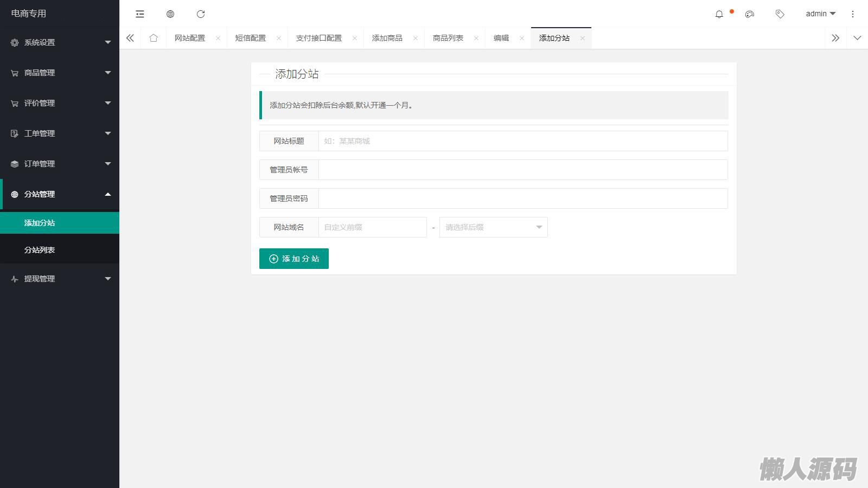The height and width of the screenshot is (488, 868).
Task: Open the notification bell
Action: [719, 14]
